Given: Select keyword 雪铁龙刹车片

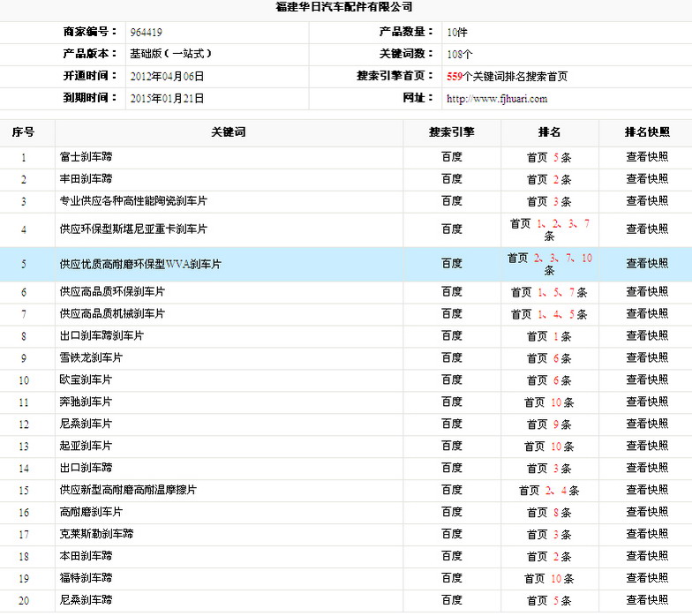Looking at the screenshot, I should (x=91, y=358).
